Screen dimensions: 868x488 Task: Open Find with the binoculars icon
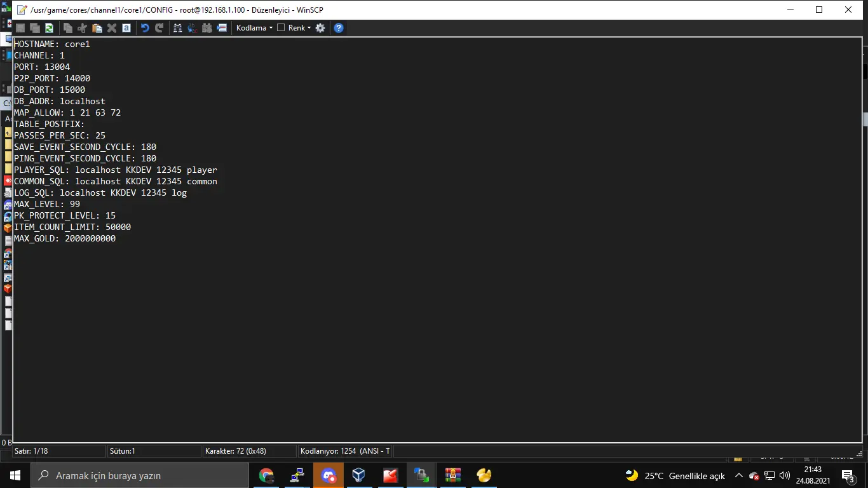tap(177, 28)
